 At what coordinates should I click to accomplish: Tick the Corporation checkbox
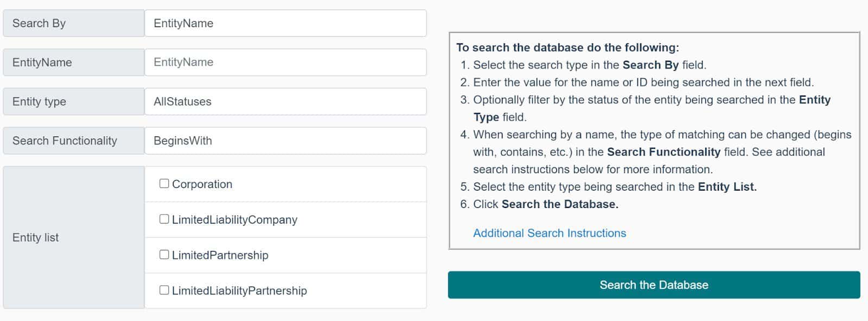[x=164, y=184]
